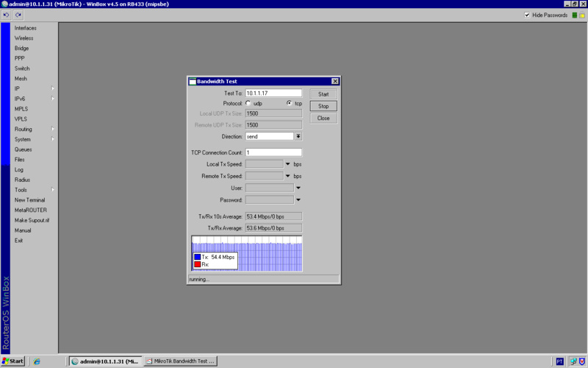Open the MPLS menu item
The height and width of the screenshot is (368, 588).
click(21, 109)
